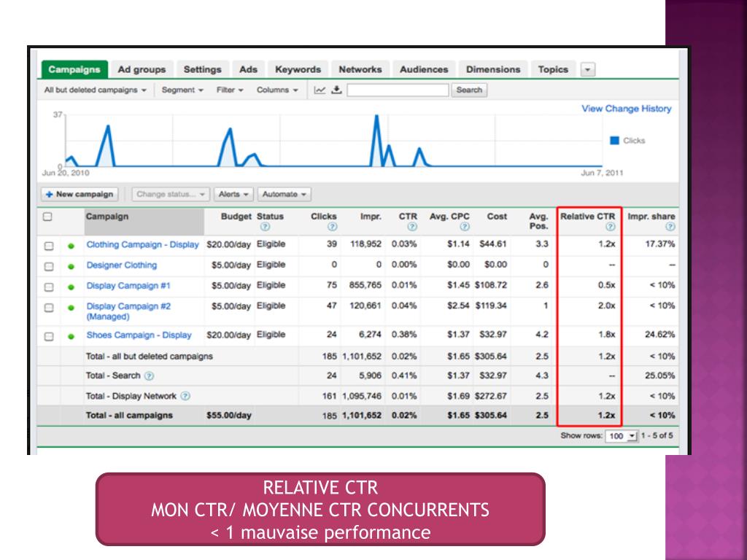Open Clothing Campaign - Display link
The height and width of the screenshot is (560, 747).
(142, 245)
